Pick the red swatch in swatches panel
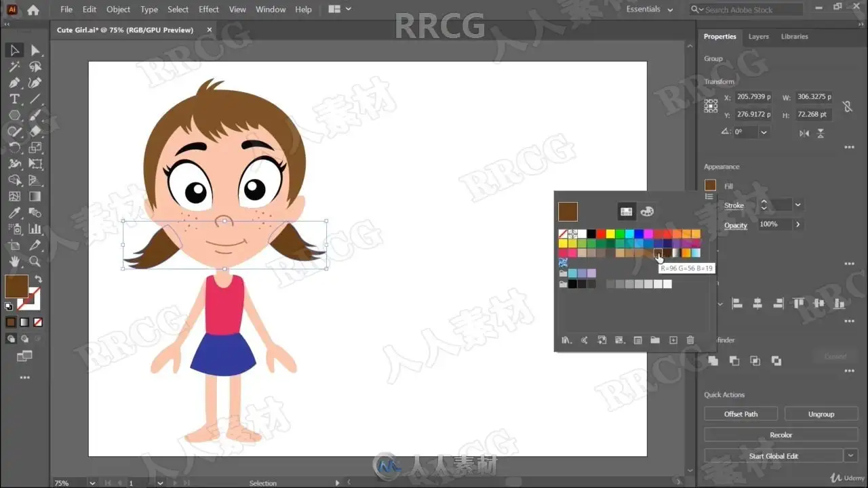This screenshot has height=488, width=868. coord(601,234)
